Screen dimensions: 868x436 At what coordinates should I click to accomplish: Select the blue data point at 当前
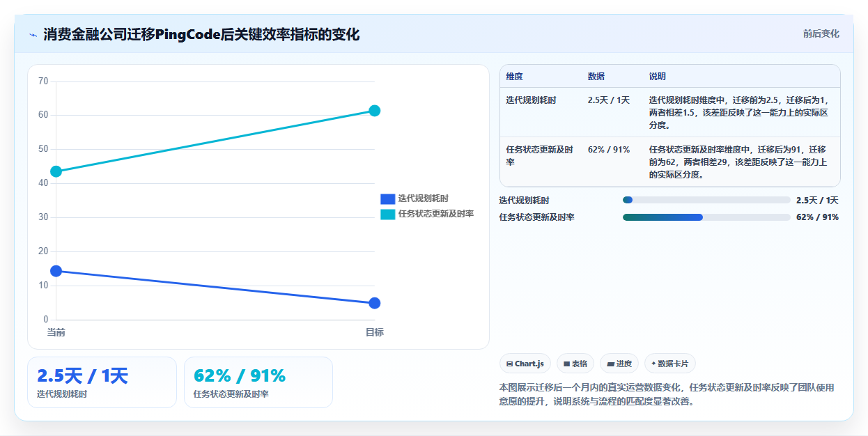[56, 271]
